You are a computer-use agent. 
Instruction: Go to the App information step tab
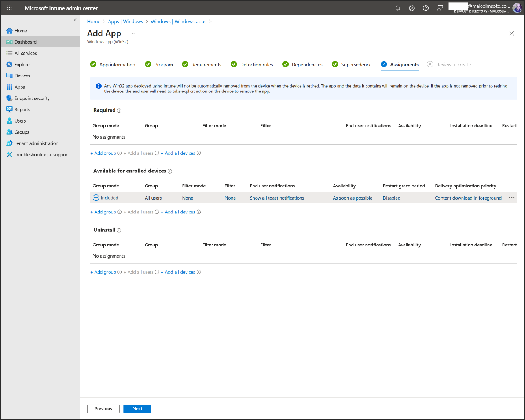117,65
